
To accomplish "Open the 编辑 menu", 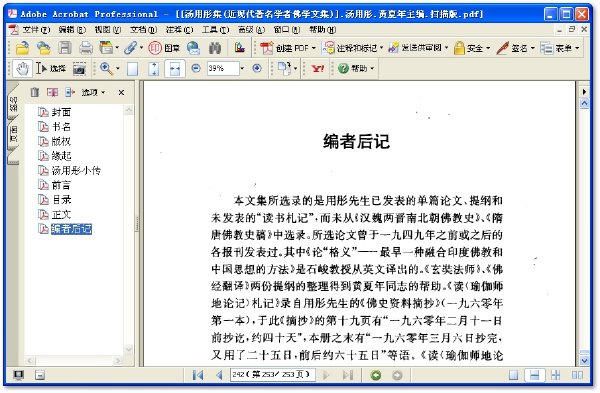I will click(72, 29).
